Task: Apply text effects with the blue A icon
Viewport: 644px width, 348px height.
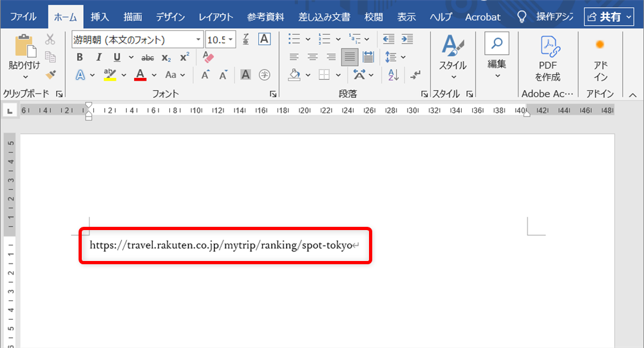Action: [80, 75]
